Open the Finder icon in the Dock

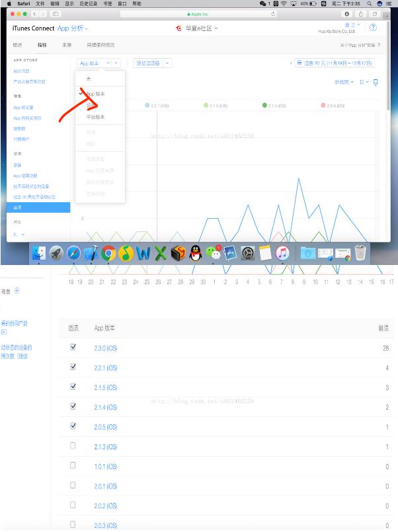click(x=39, y=253)
